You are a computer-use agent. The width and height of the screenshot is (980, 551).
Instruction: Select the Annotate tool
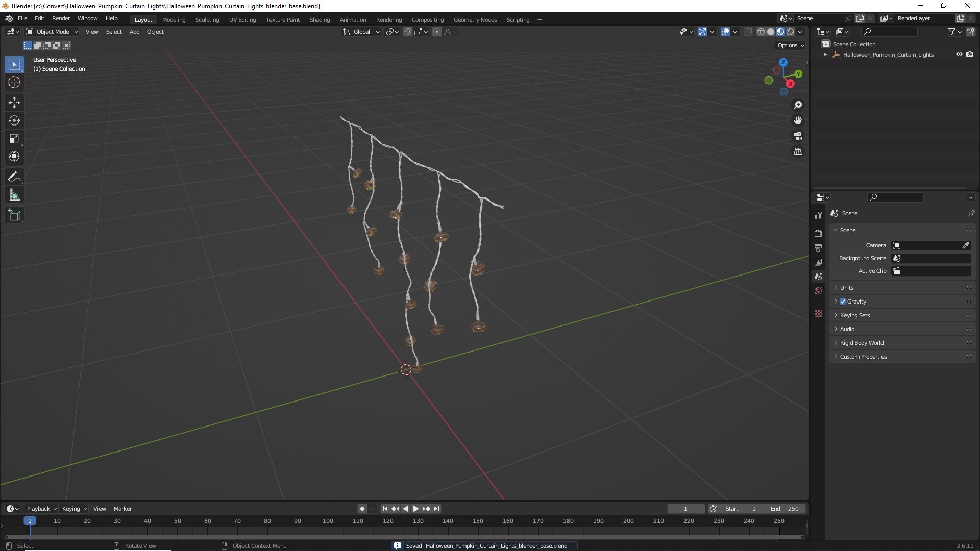point(14,177)
